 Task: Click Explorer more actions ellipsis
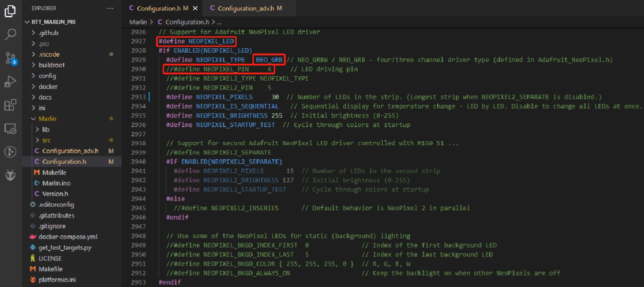tap(110, 8)
